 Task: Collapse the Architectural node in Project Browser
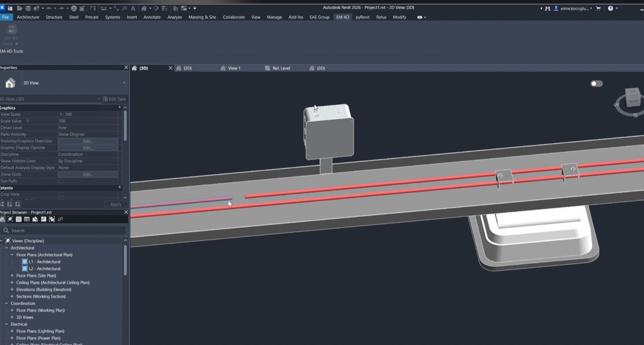click(6, 248)
